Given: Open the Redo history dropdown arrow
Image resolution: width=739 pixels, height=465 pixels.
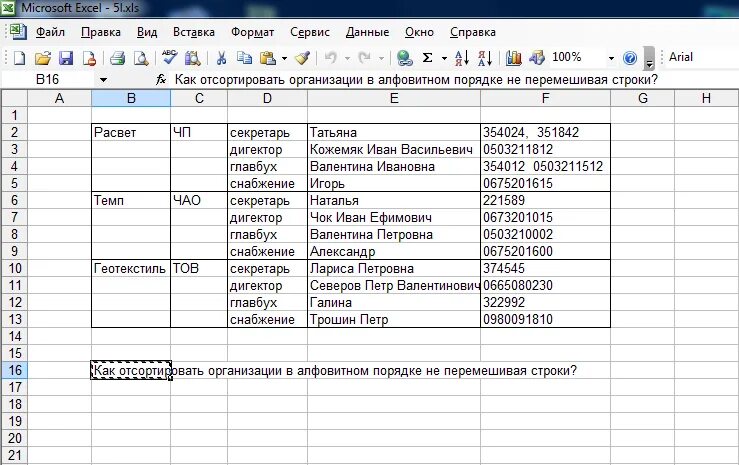Looking at the screenshot, I should [381, 58].
